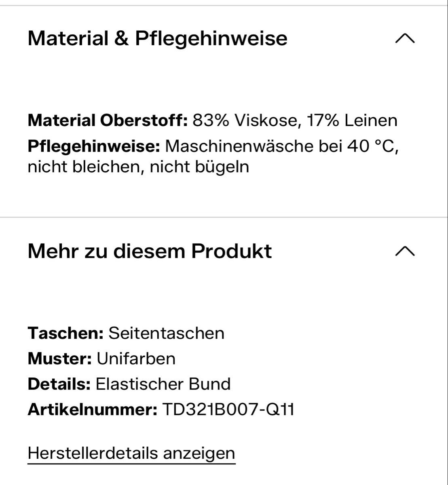
Task: Tap the Material & Pflegehinweise heading
Action: click(x=157, y=39)
